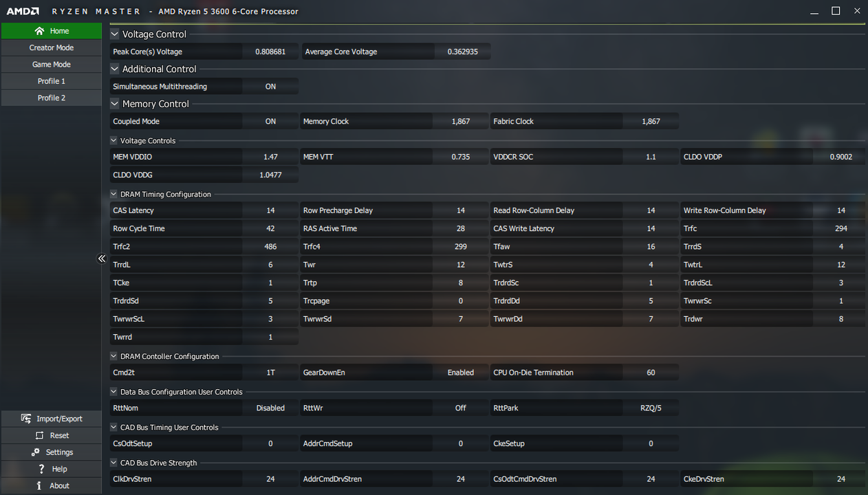868x495 pixels.
Task: Collapse DRAM Timing Configuration subsection
Action: point(114,194)
